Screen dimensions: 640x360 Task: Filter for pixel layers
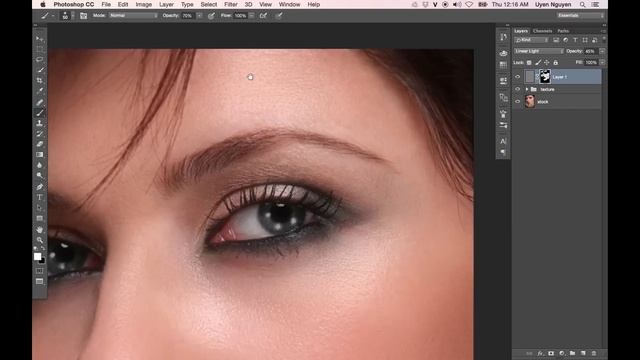click(556, 40)
